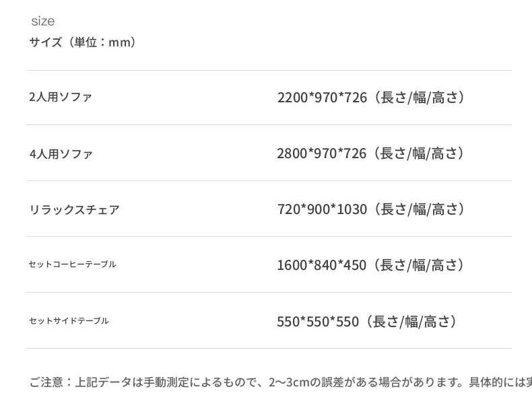Click the "size" heading text

click(x=42, y=22)
